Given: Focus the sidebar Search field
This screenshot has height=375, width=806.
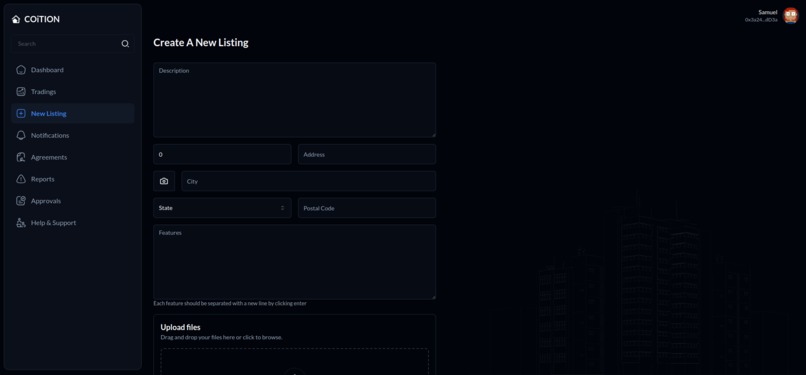Looking at the screenshot, I should click(x=72, y=44).
